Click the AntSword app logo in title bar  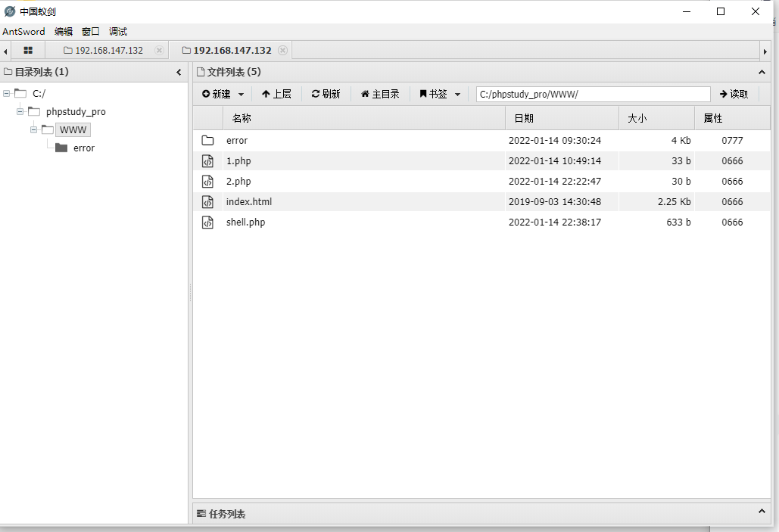tap(9, 11)
